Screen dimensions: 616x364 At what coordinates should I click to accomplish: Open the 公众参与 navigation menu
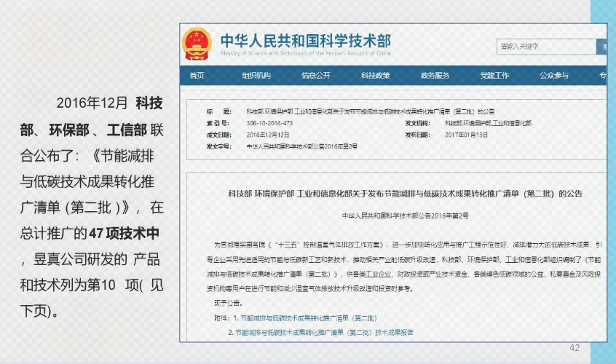point(554,76)
